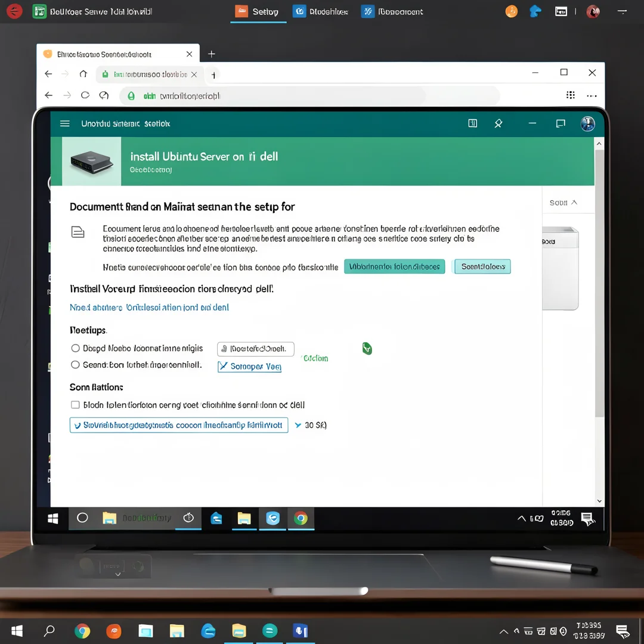
Task: Click the orange round icon in top bar
Action: [512, 11]
